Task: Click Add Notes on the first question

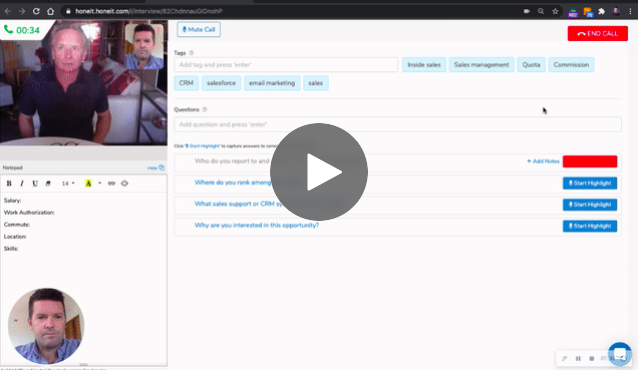Action: pos(543,161)
